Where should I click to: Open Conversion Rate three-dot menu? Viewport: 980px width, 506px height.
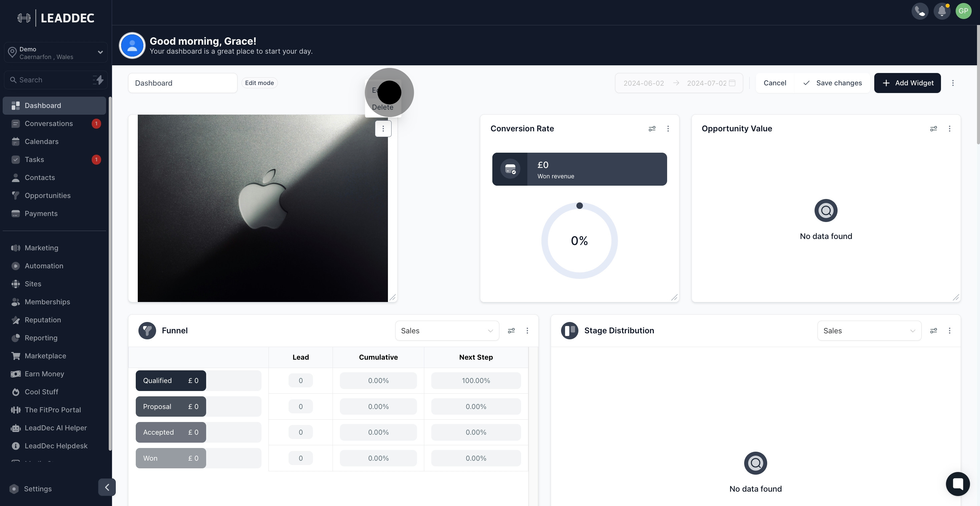(x=668, y=128)
